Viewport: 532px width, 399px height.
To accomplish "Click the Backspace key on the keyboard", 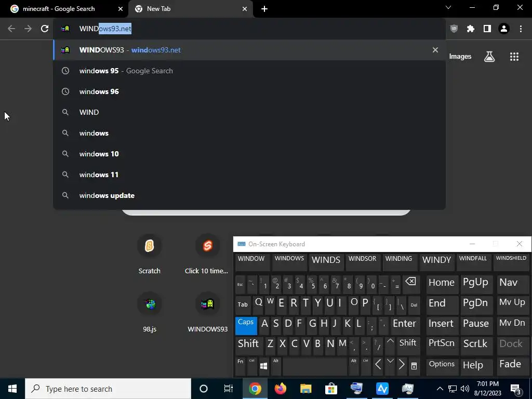I will pyautogui.click(x=410, y=284).
